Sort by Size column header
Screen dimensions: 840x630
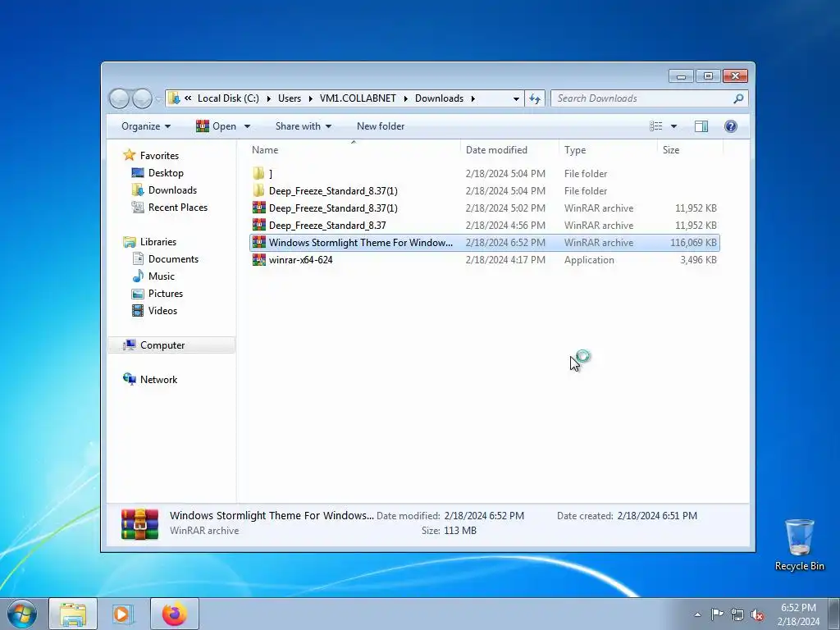tap(689, 150)
